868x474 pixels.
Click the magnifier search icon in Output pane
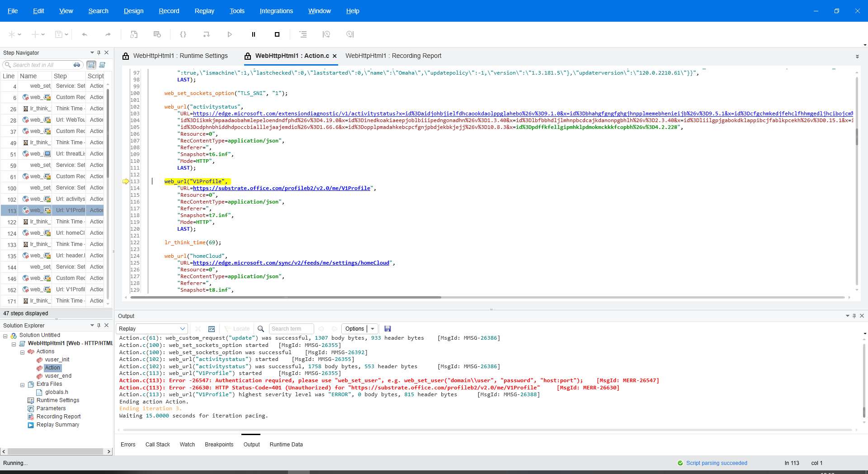pos(261,329)
